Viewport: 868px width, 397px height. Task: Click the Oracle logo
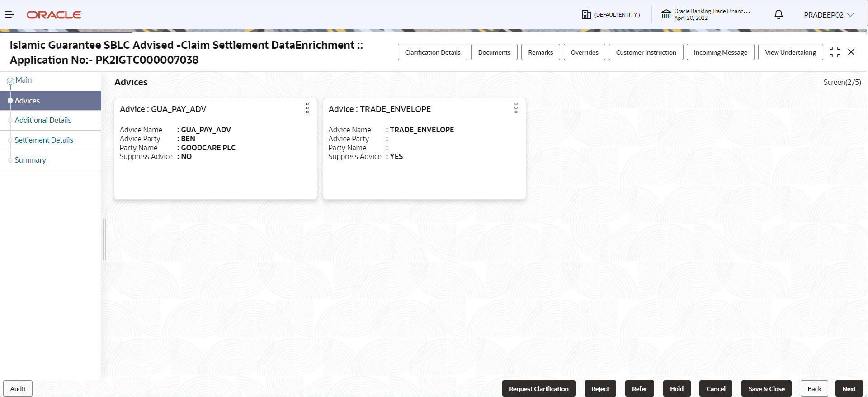(54, 15)
